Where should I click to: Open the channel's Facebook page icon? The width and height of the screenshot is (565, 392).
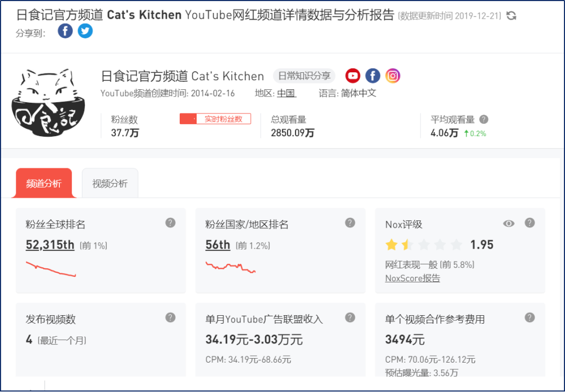coord(373,76)
